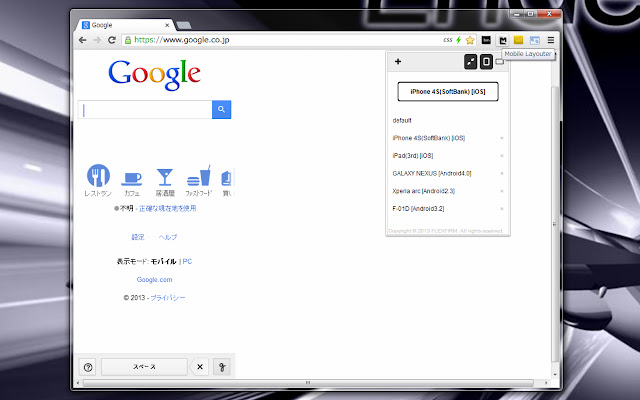
Task: Choose GALAXY NEXUS [Android4.0] device
Action: click(x=432, y=173)
